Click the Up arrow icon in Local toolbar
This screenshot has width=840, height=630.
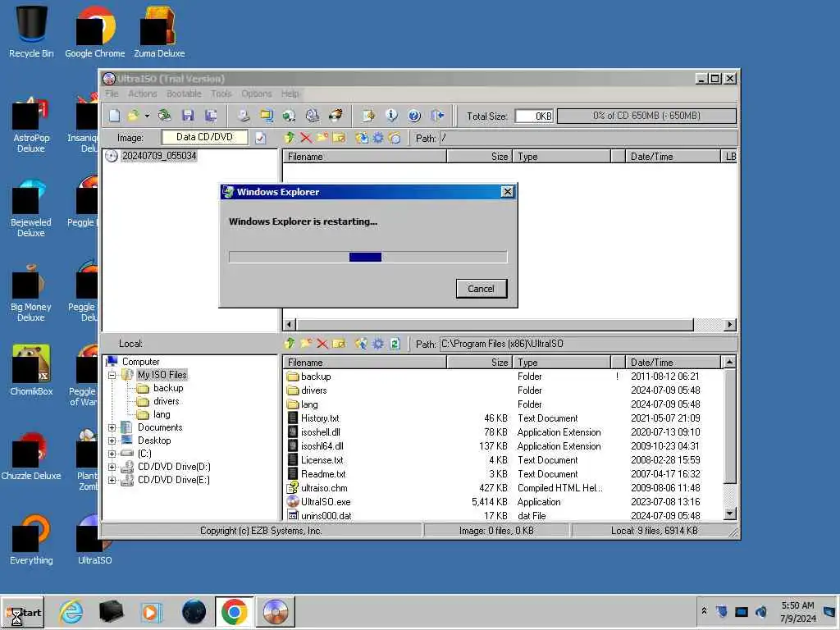[x=290, y=344]
